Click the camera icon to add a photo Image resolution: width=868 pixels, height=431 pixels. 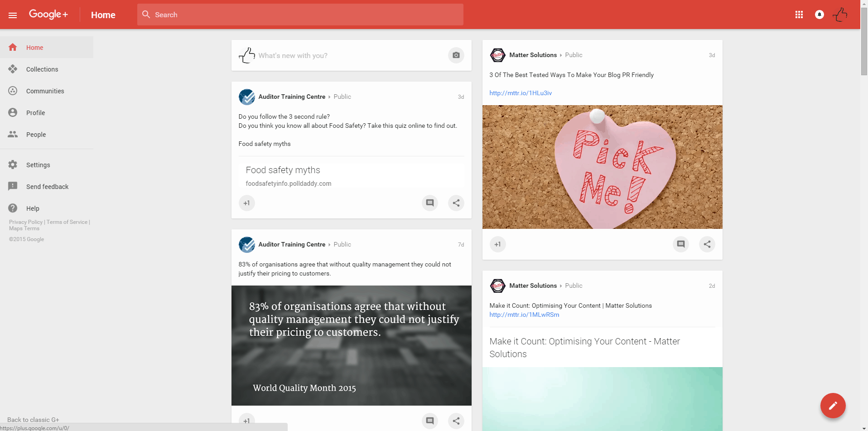pos(456,55)
